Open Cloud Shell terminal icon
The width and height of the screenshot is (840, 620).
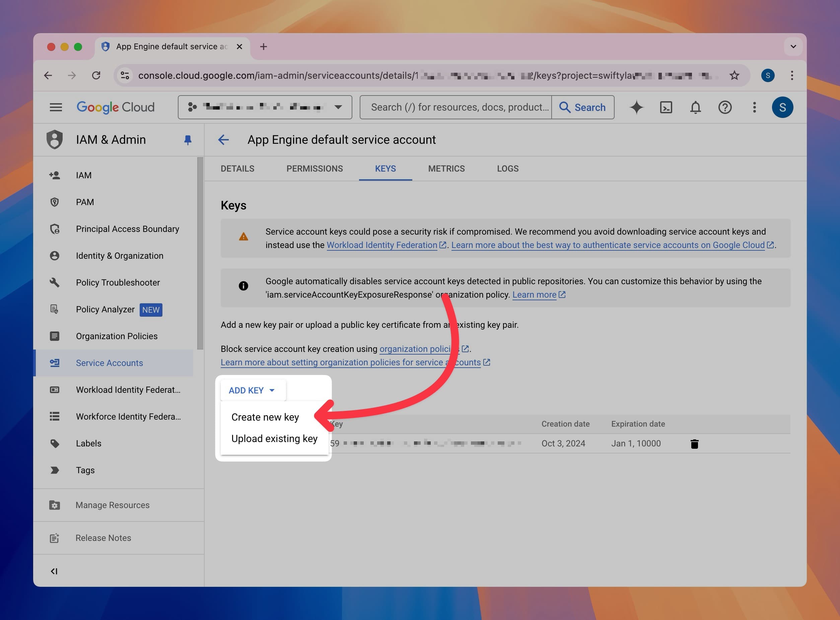[x=666, y=107]
